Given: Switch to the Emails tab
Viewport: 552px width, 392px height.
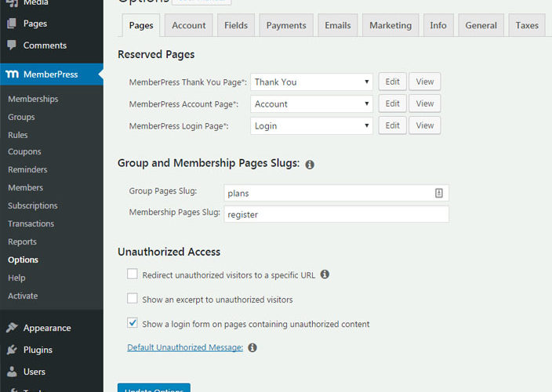Looking at the screenshot, I should [x=338, y=25].
